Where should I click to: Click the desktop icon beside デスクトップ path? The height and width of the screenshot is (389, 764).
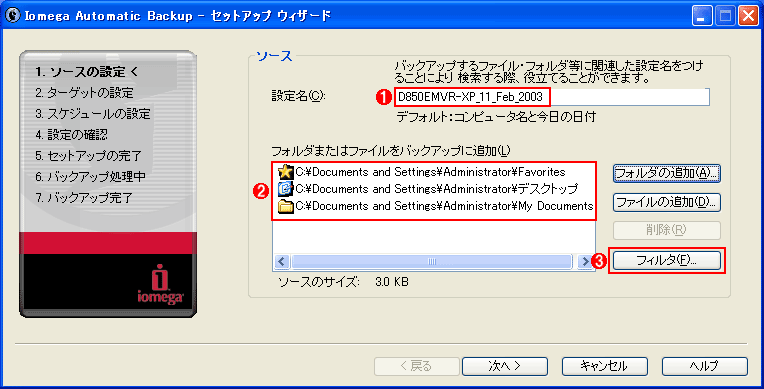coord(286,189)
